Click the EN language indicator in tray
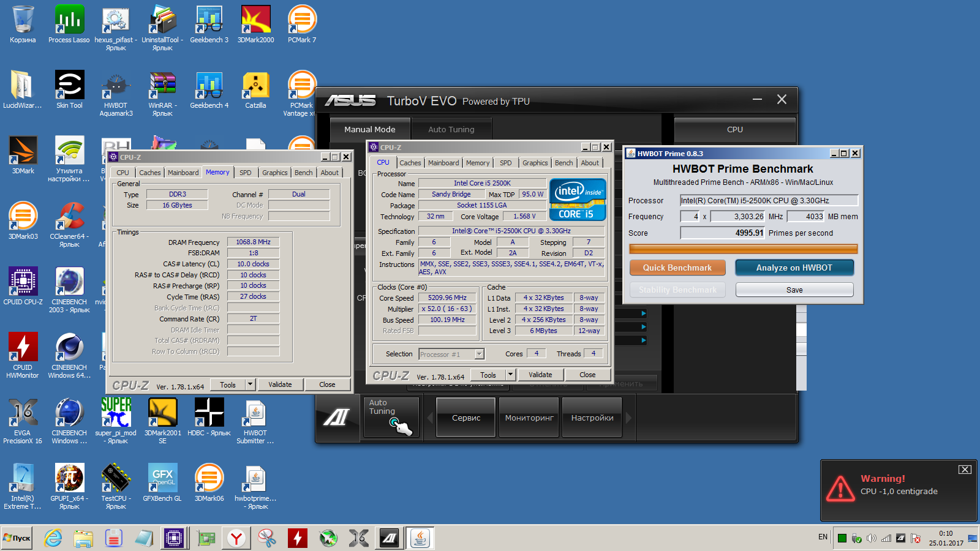Viewport: 980px width, 551px height. point(823,537)
